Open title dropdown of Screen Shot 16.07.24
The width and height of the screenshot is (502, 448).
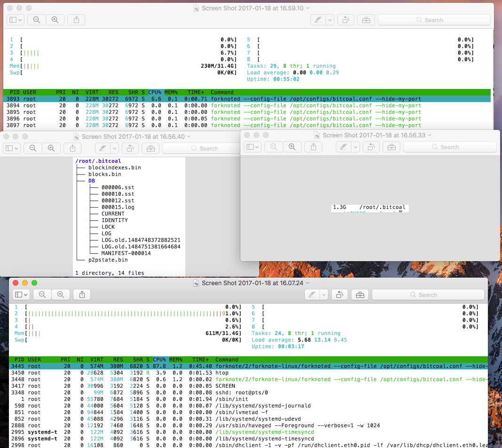[308, 283]
